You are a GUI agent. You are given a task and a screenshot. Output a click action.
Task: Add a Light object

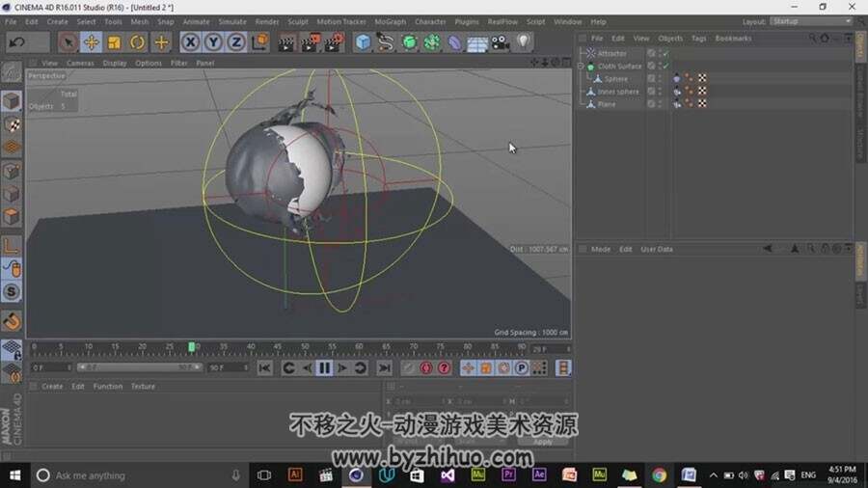coord(523,42)
